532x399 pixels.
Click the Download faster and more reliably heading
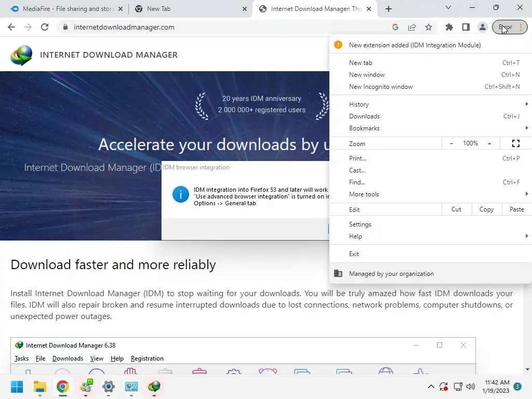[113, 264]
